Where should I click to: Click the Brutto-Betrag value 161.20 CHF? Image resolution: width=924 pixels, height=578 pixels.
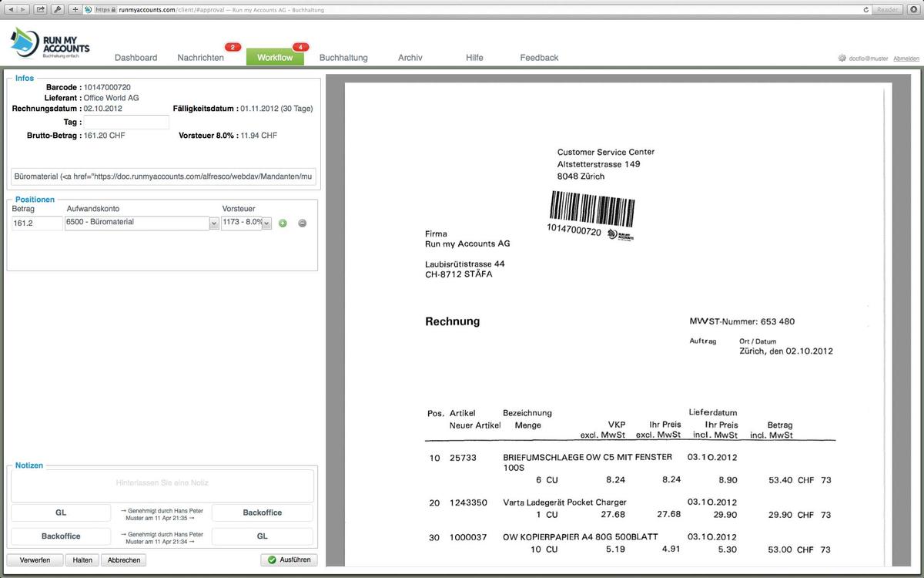tap(105, 136)
